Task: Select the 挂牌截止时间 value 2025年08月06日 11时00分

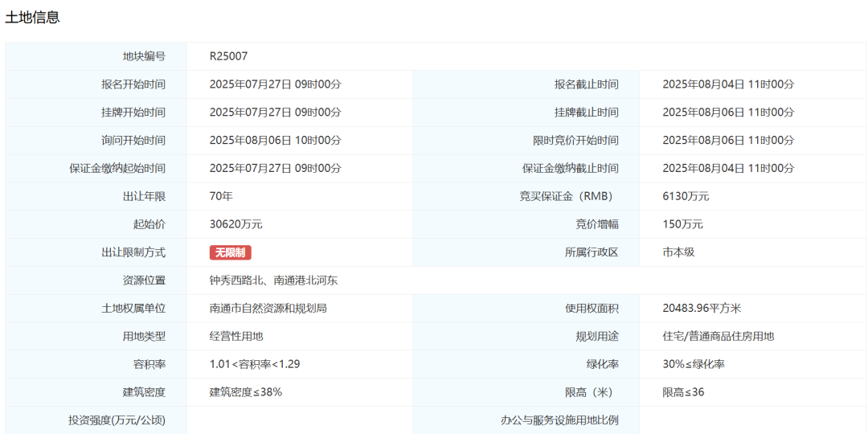Action: tap(728, 113)
